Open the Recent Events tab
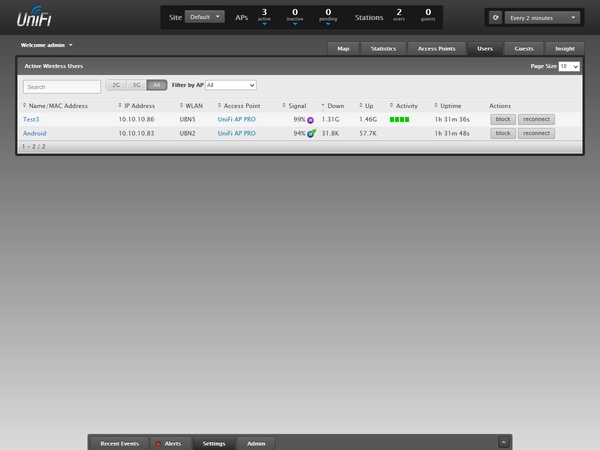The height and width of the screenshot is (450, 600). tap(119, 443)
